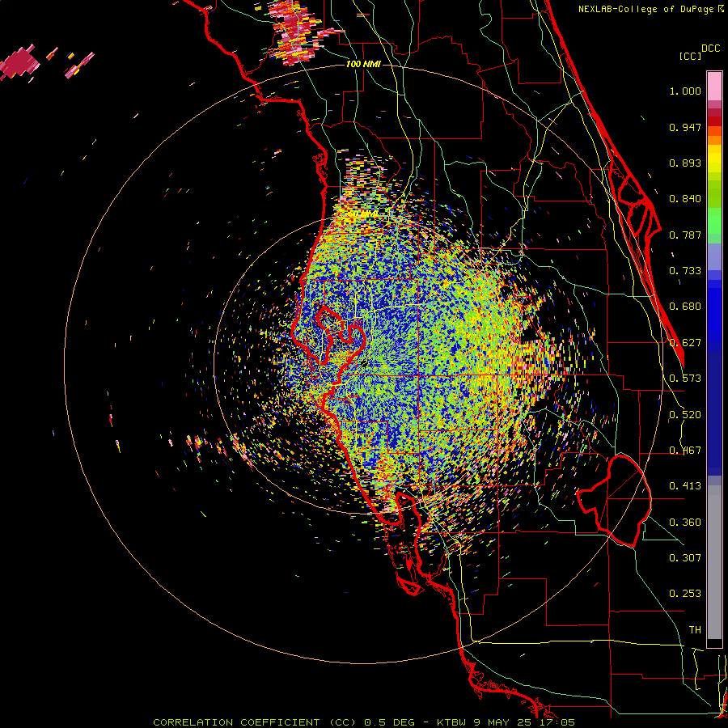Select the 0.360 scale value
Viewport: 728px width, 728px height.
point(685,523)
